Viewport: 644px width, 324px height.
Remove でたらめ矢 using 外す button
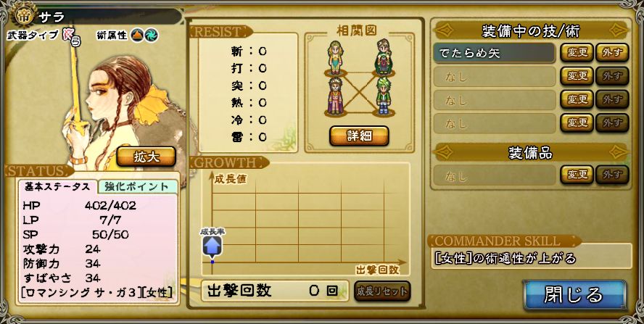612,53
